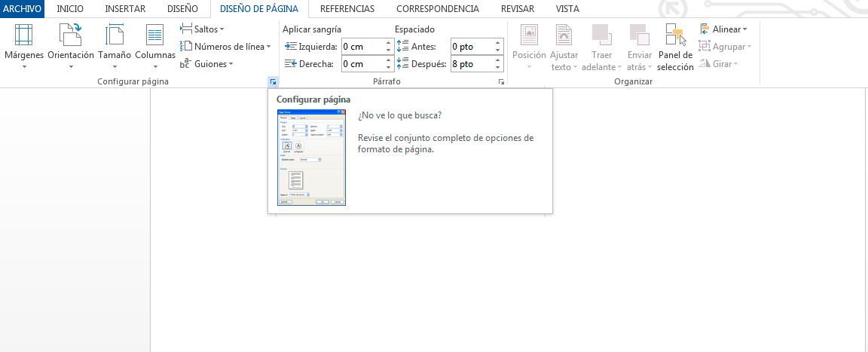Select the DISEÑO DE PÁGINA tab

point(259,9)
